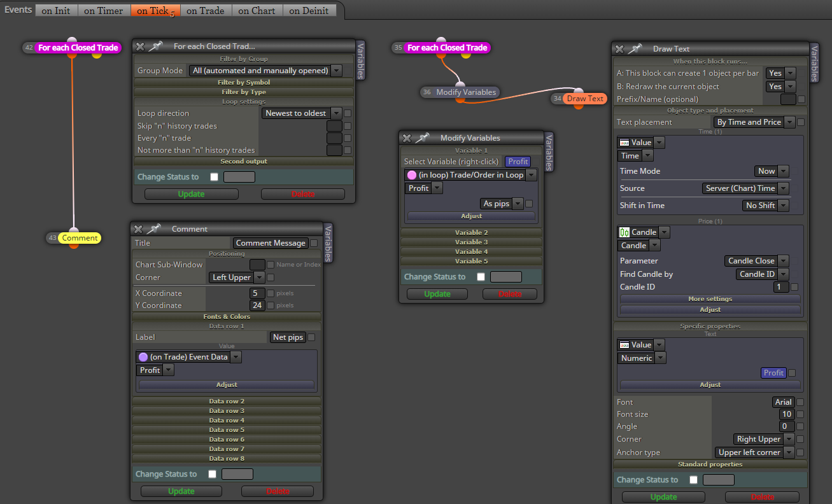Click the pin icon on Modify Variables panel
The image size is (832, 504).
coord(423,138)
